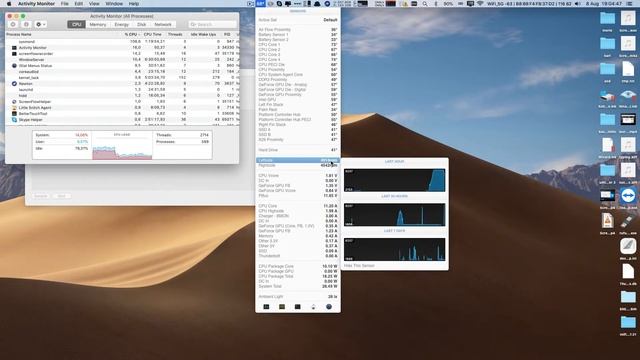640x360 pixels.
Task: Open the Active Set Default dropdown
Action: click(298, 20)
